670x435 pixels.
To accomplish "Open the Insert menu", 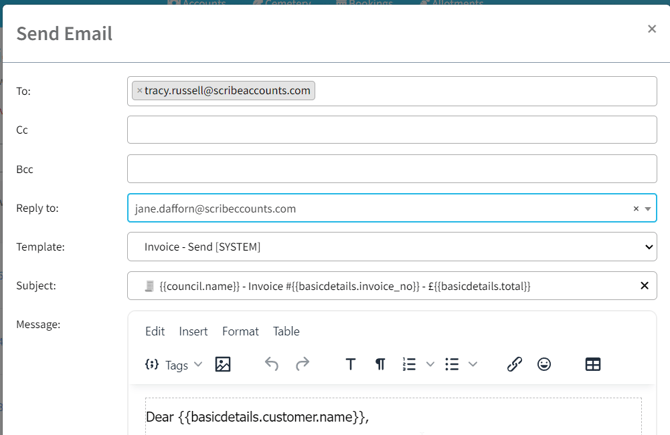I will coord(193,331).
